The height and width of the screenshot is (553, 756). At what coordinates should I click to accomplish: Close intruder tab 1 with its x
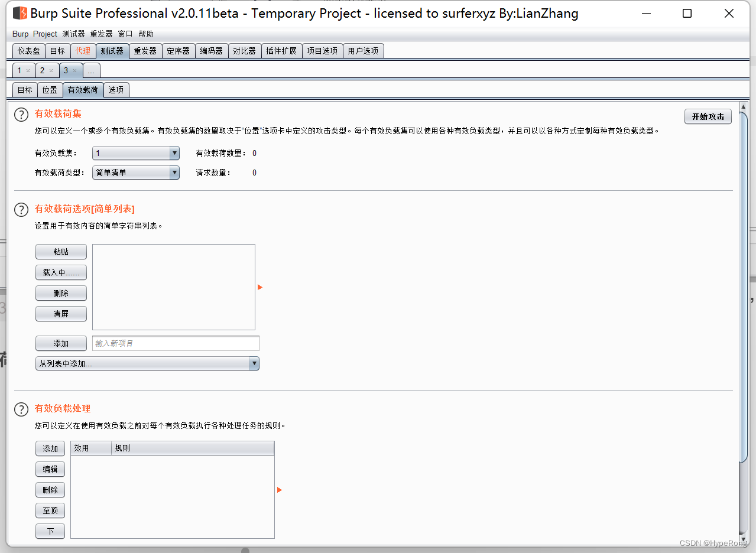tap(28, 71)
